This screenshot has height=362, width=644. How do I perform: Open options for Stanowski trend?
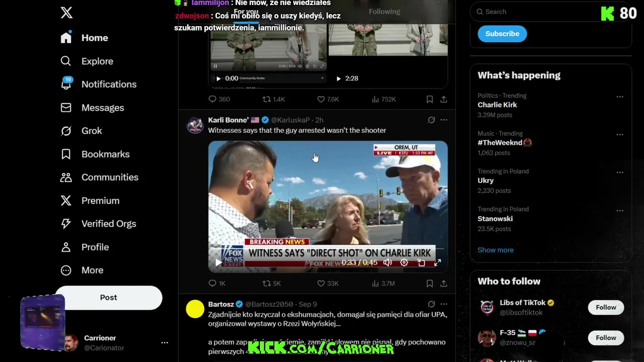pos(620,210)
